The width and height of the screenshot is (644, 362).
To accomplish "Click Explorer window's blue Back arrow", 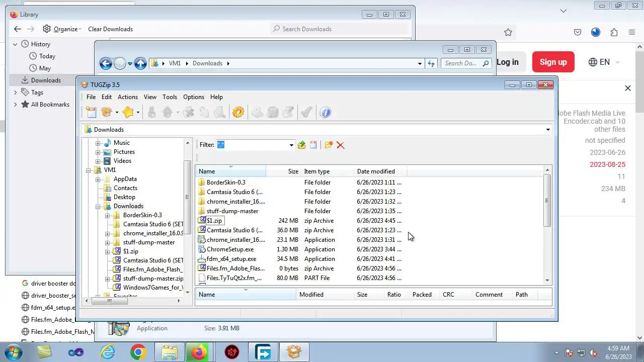I will [x=106, y=63].
